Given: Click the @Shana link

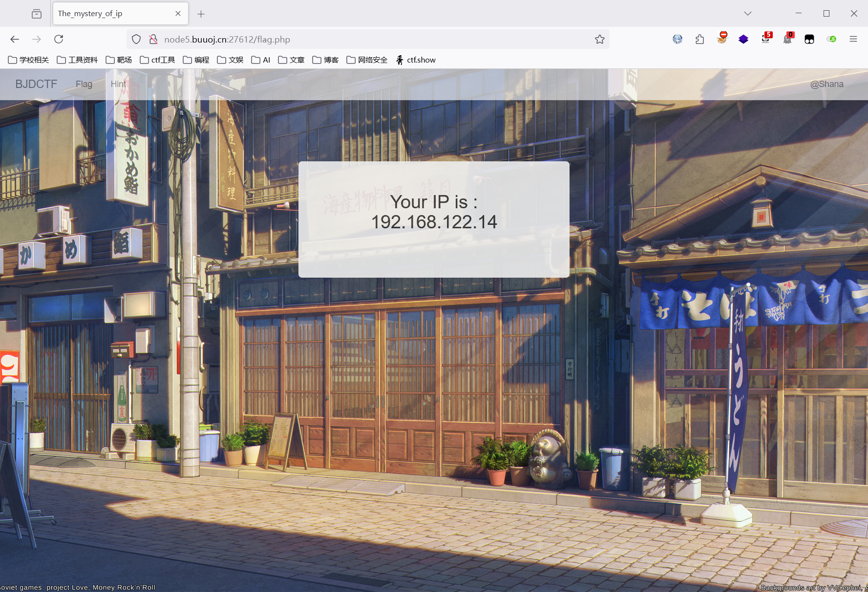Looking at the screenshot, I should point(826,84).
